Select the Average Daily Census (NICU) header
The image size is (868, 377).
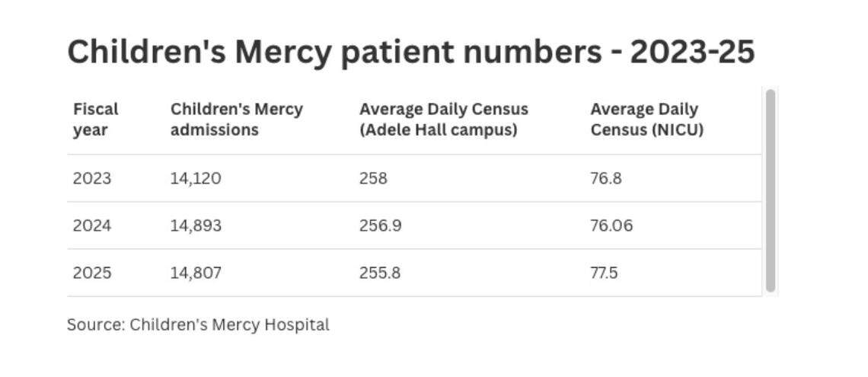646,120
